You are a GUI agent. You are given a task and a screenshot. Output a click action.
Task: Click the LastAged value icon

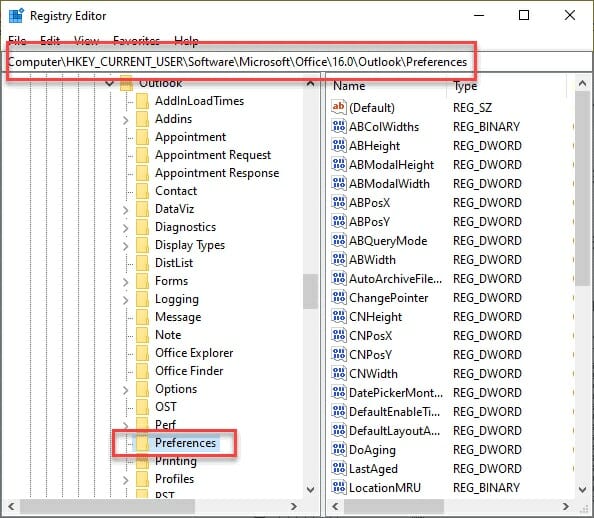338,468
